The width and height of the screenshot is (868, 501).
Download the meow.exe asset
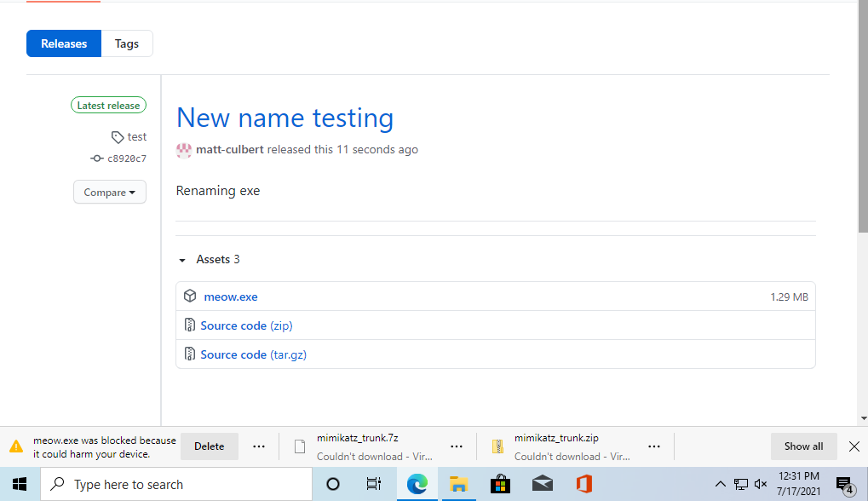230,297
